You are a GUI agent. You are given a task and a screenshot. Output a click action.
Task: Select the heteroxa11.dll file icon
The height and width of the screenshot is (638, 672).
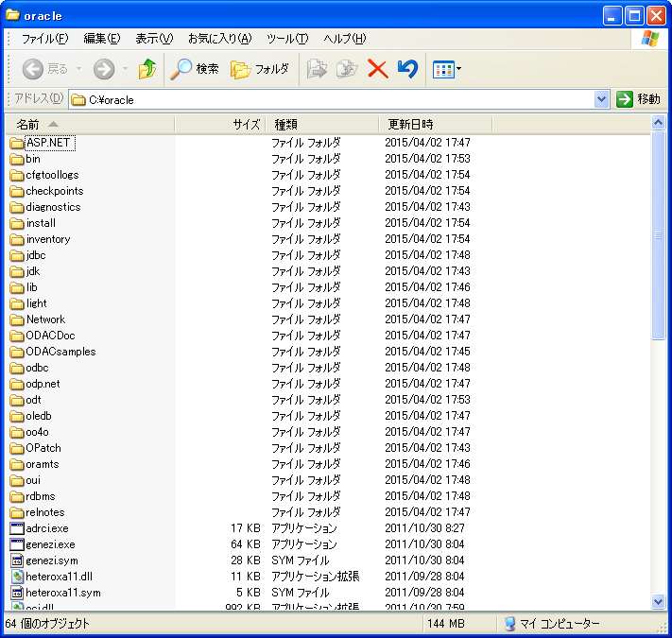[x=17, y=577]
